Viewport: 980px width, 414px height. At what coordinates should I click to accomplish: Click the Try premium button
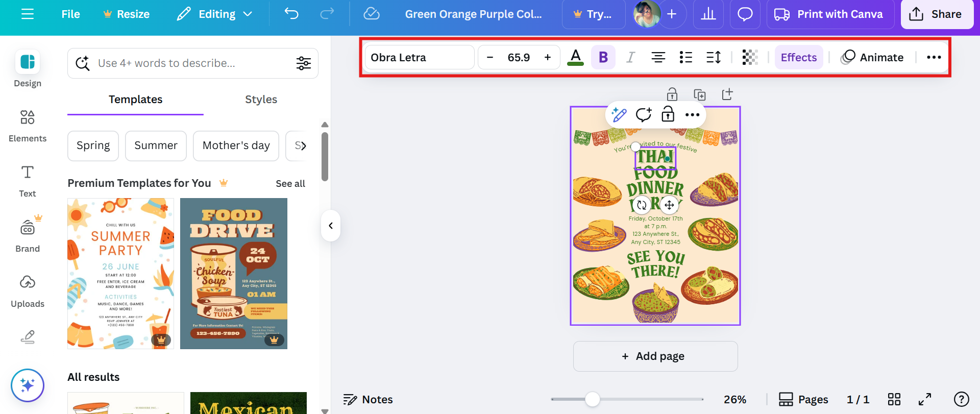(x=593, y=14)
